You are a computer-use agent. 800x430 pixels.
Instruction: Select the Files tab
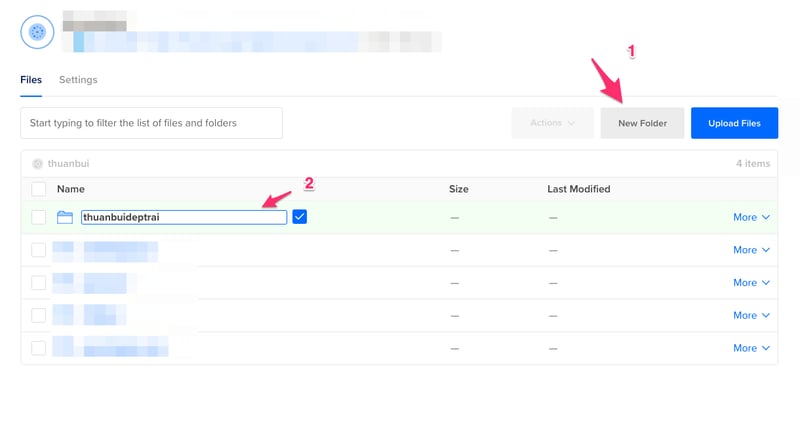[31, 80]
